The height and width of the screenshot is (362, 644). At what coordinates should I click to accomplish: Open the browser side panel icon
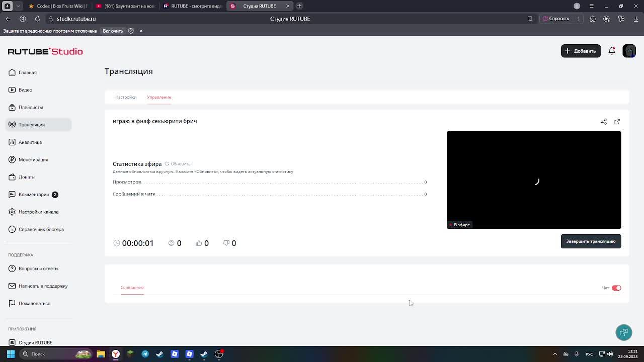(621, 19)
